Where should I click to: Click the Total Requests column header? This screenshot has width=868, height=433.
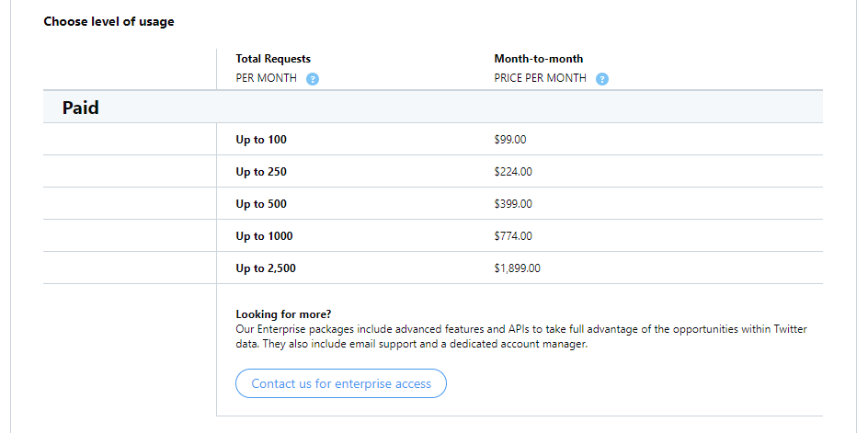273,59
